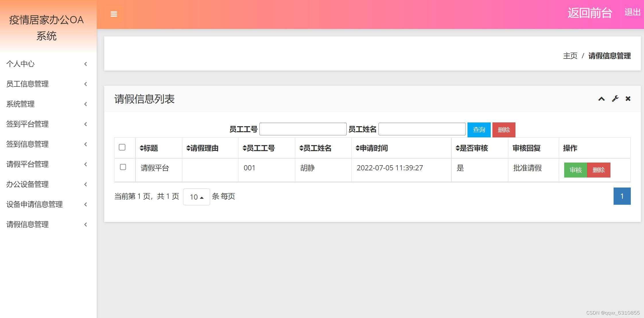This screenshot has height=318, width=644.
Task: Focus the 员工工号 search input field
Action: pos(303,129)
